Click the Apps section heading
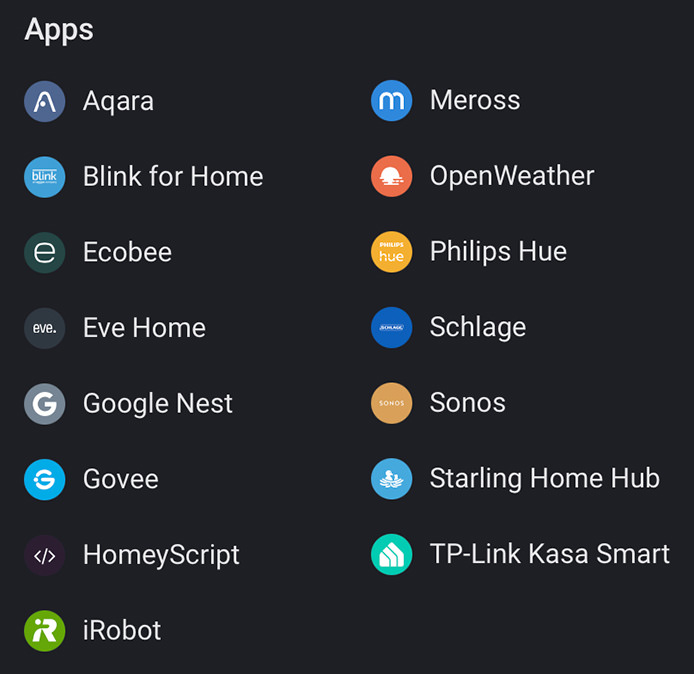This screenshot has width=694, height=674. click(59, 30)
